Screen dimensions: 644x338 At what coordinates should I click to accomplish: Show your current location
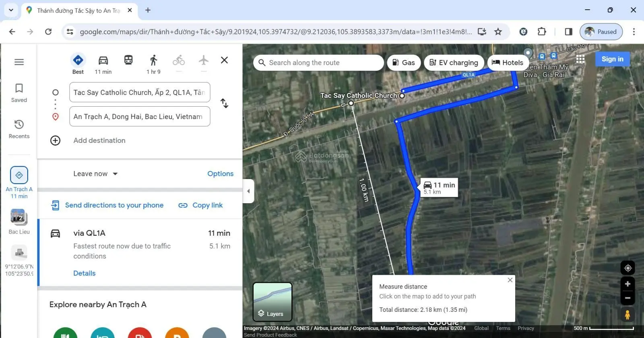pyautogui.click(x=627, y=268)
